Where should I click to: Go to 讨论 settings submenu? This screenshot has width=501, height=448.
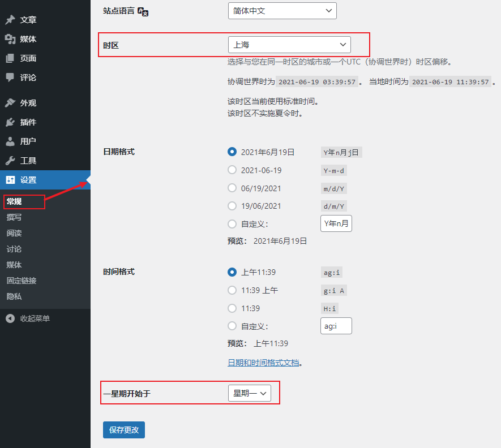click(x=14, y=249)
